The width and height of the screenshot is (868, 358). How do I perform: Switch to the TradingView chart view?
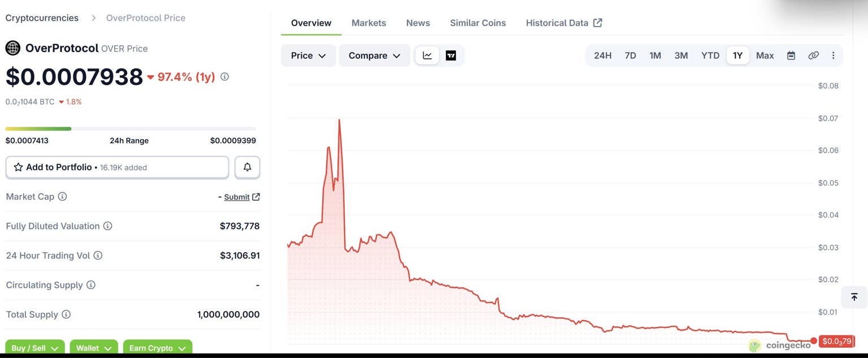[x=451, y=55]
